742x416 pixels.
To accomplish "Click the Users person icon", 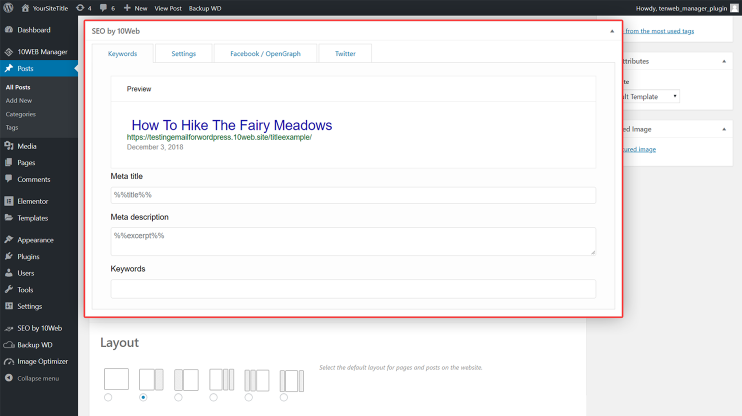I will coord(9,273).
